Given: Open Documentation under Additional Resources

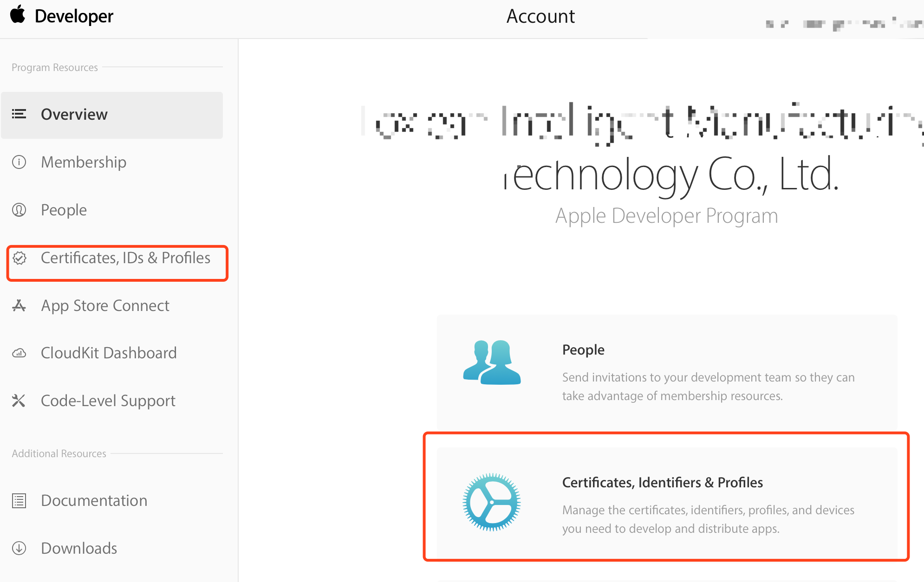Looking at the screenshot, I should [x=94, y=500].
